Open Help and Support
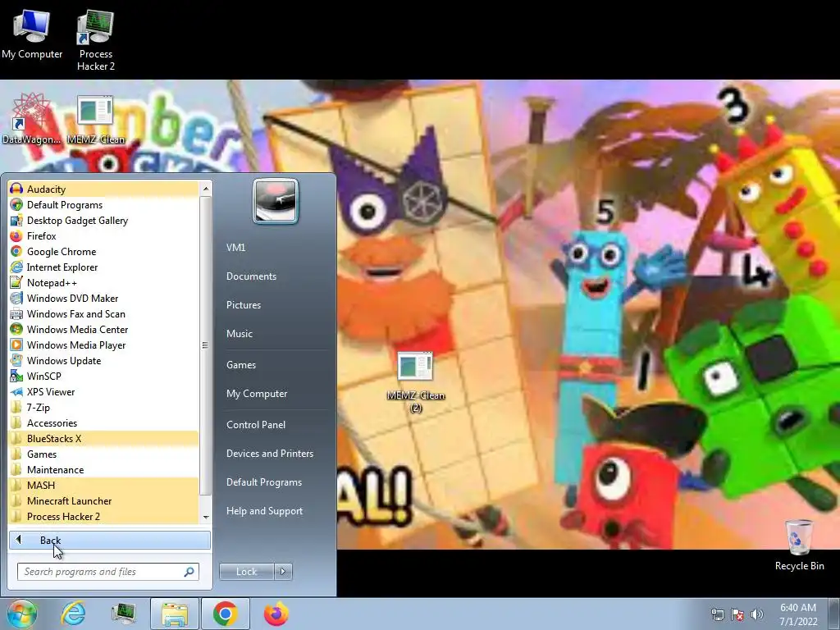Screen dimensions: 840x630 click(264, 511)
